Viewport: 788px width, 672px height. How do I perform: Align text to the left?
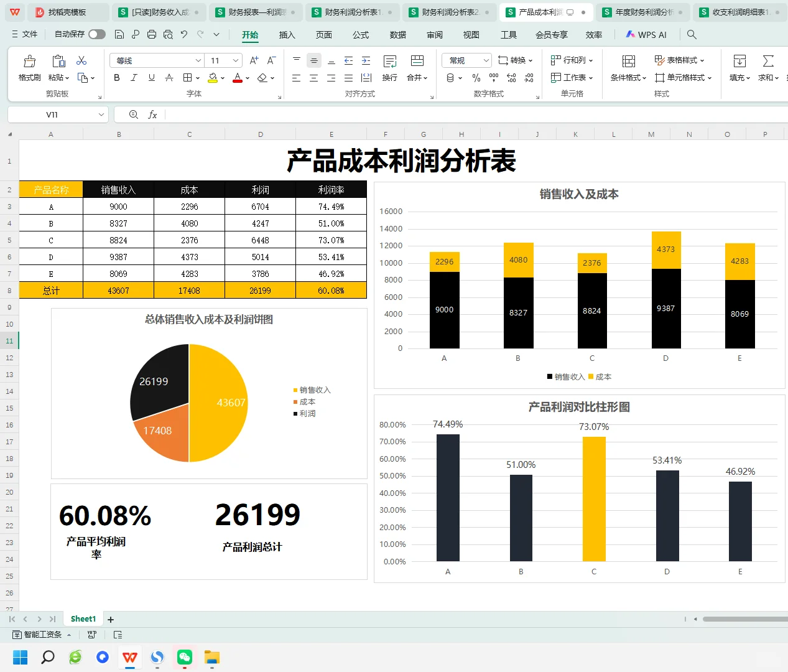point(297,78)
